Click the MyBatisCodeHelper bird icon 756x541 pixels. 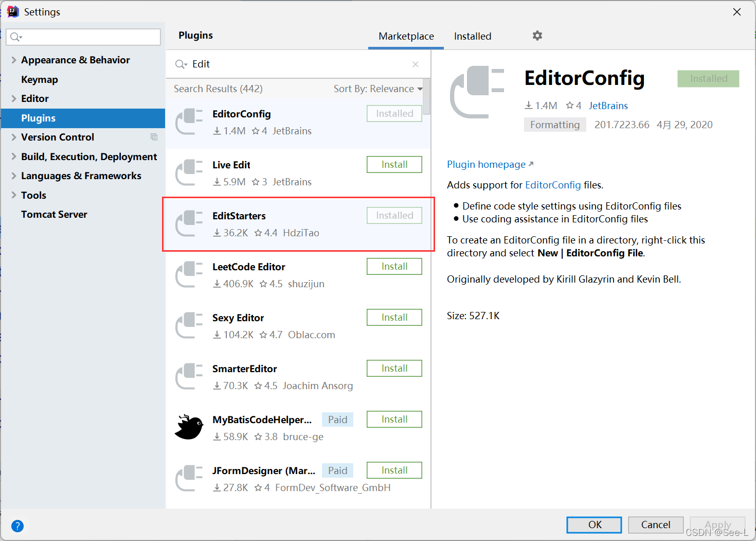pos(189,427)
